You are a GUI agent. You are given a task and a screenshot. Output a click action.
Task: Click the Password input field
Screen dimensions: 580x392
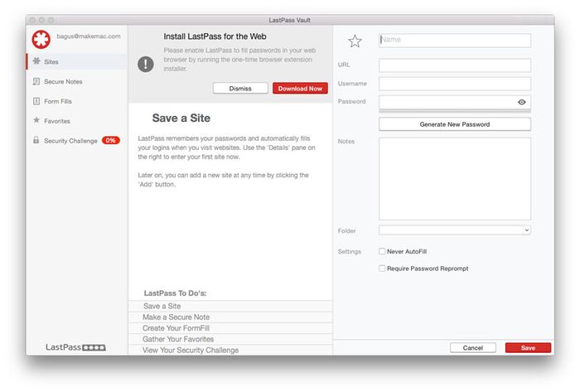[x=455, y=102]
